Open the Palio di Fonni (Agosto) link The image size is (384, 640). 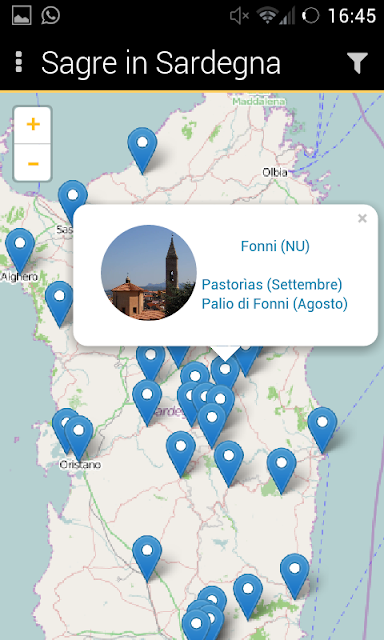click(x=275, y=304)
